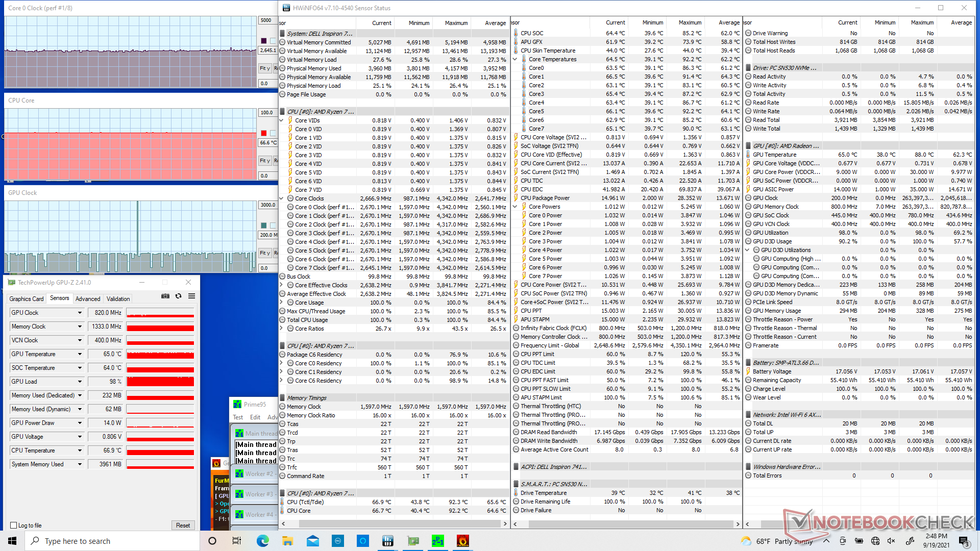This screenshot has height=551, width=980.
Task: Open Microsoft Edge from the taskbar
Action: pyautogui.click(x=262, y=541)
